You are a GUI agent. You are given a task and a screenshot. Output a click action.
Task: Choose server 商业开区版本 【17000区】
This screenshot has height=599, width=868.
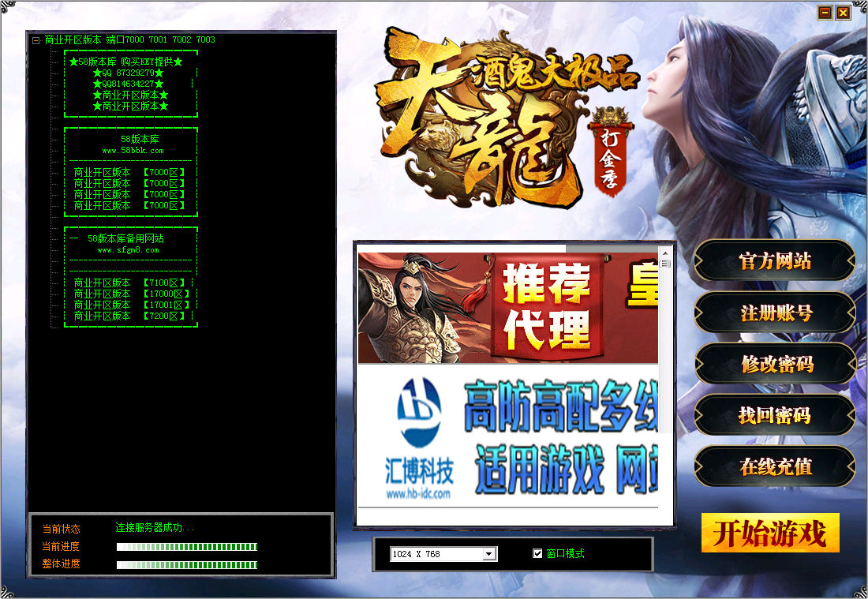[132, 294]
